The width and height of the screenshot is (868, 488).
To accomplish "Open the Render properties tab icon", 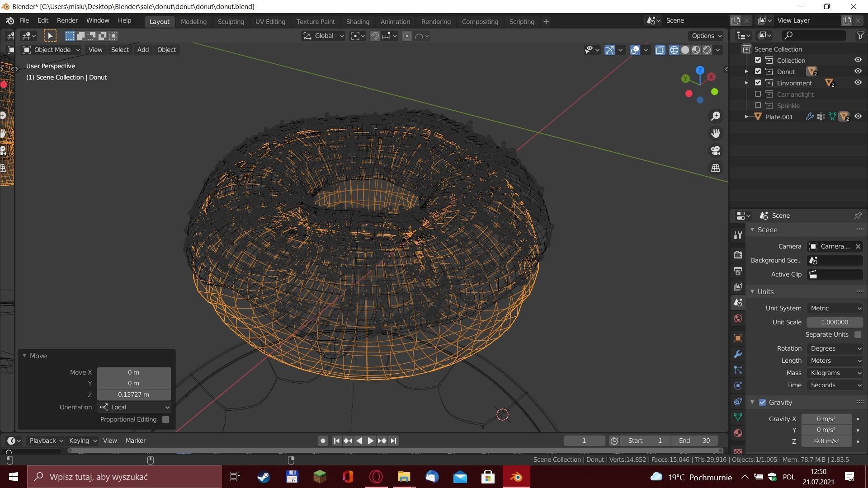I will coord(738,255).
